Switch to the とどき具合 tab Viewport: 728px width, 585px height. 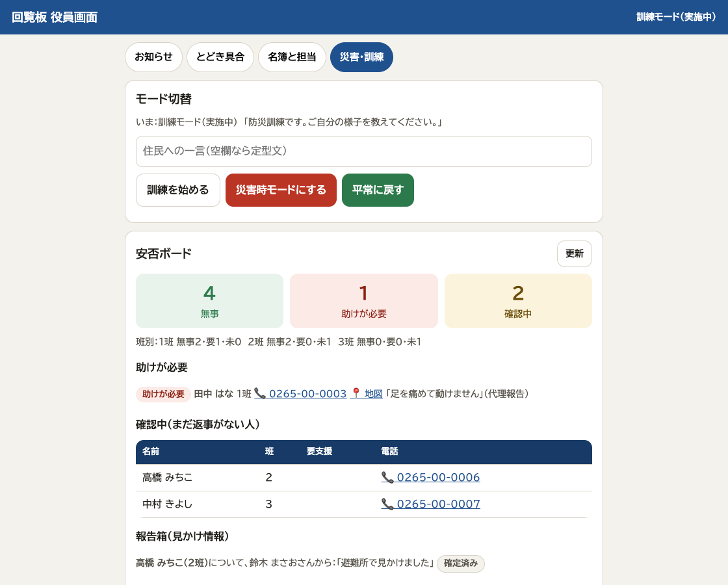coord(220,57)
